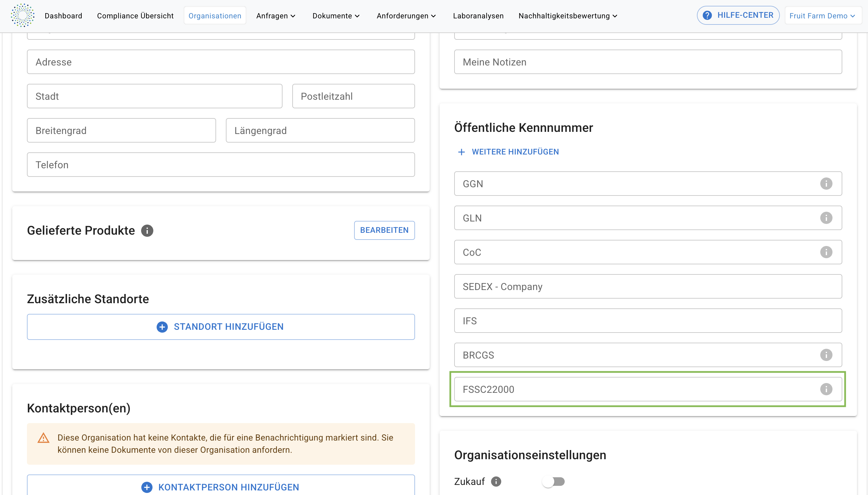Show info for the CoC field
This screenshot has width=868, height=495.
826,252
